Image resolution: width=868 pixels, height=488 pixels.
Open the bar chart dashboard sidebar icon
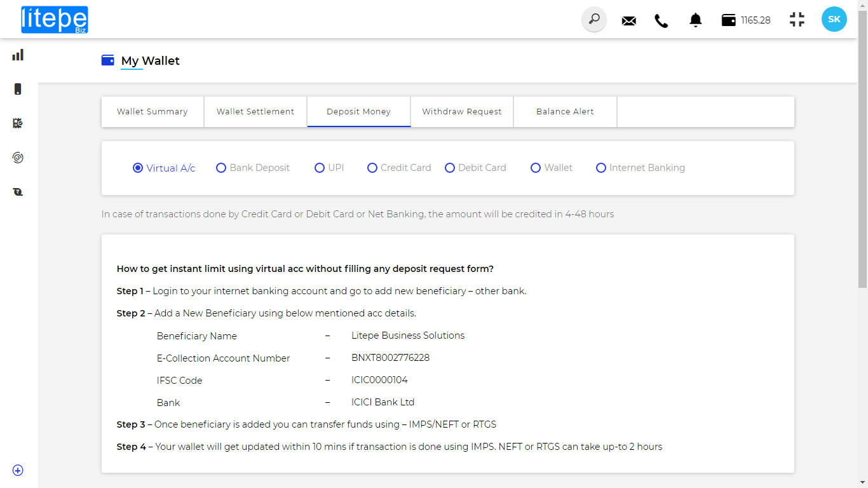pyautogui.click(x=18, y=55)
